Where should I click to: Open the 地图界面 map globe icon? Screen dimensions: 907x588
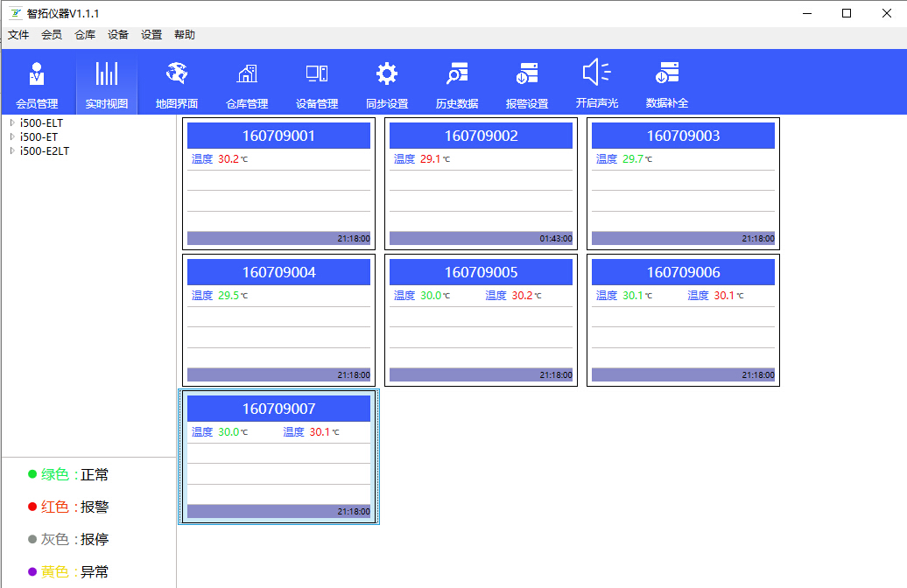(x=177, y=74)
